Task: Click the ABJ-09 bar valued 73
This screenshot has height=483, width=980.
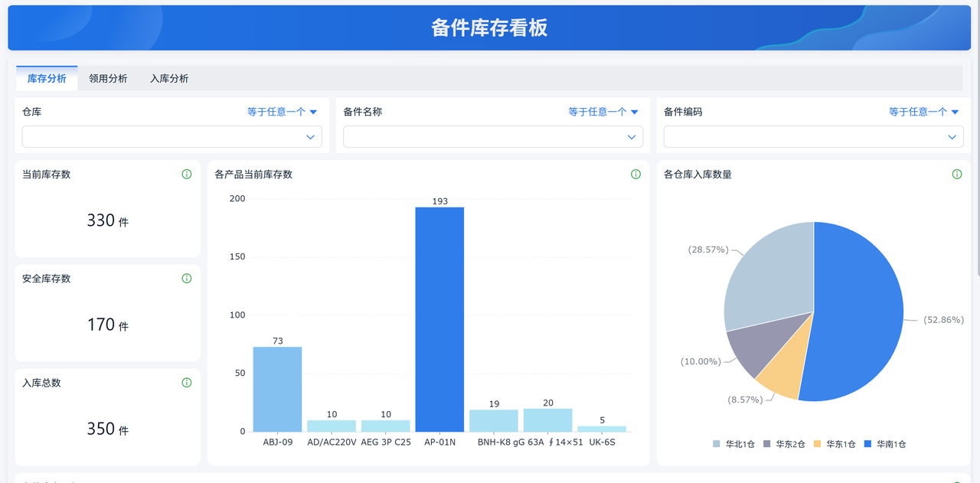Action: tap(277, 389)
